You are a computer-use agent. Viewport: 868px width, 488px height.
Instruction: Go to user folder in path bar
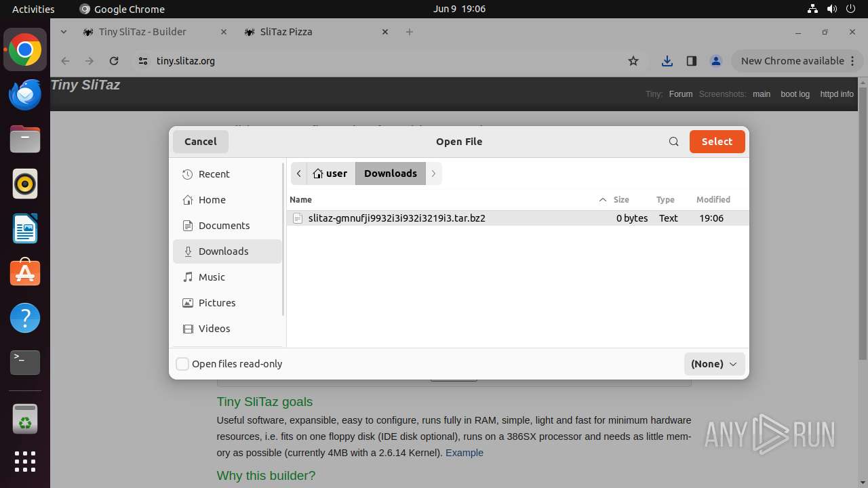point(330,174)
